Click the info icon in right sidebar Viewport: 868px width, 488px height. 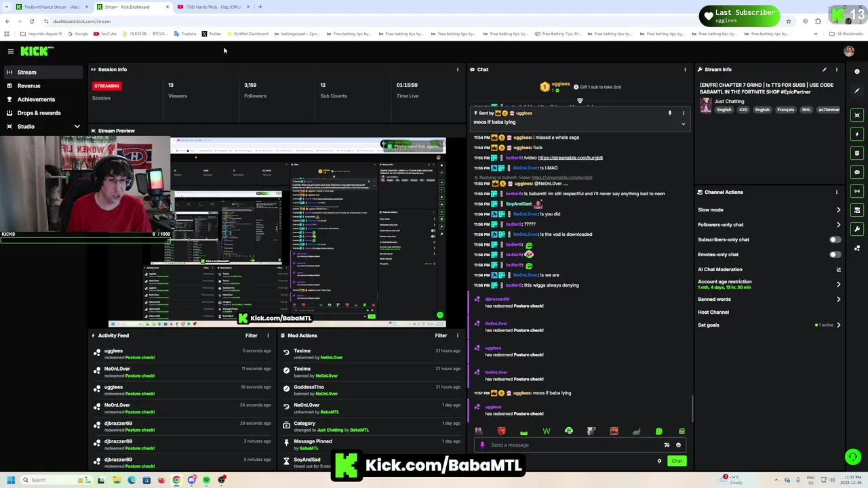pyautogui.click(x=857, y=72)
